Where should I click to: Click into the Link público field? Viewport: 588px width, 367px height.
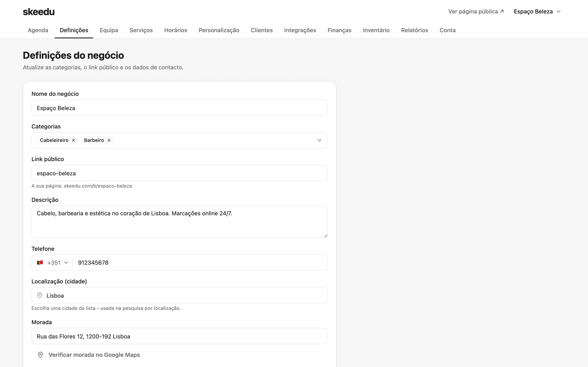coord(179,173)
